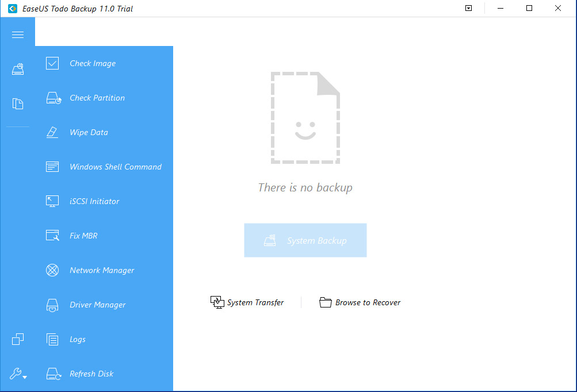577x392 pixels.
Task: Select Check Partition menu entry
Action: click(97, 98)
